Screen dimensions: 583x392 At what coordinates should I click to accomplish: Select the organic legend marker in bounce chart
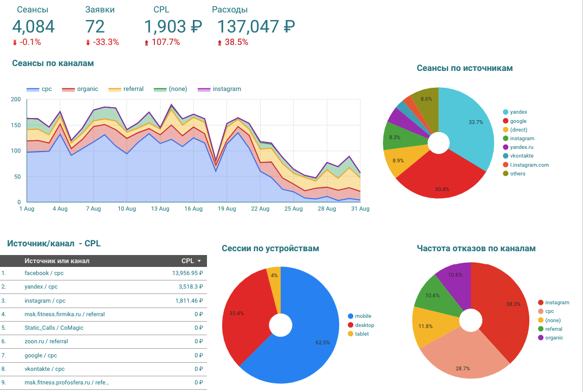pyautogui.click(x=541, y=338)
